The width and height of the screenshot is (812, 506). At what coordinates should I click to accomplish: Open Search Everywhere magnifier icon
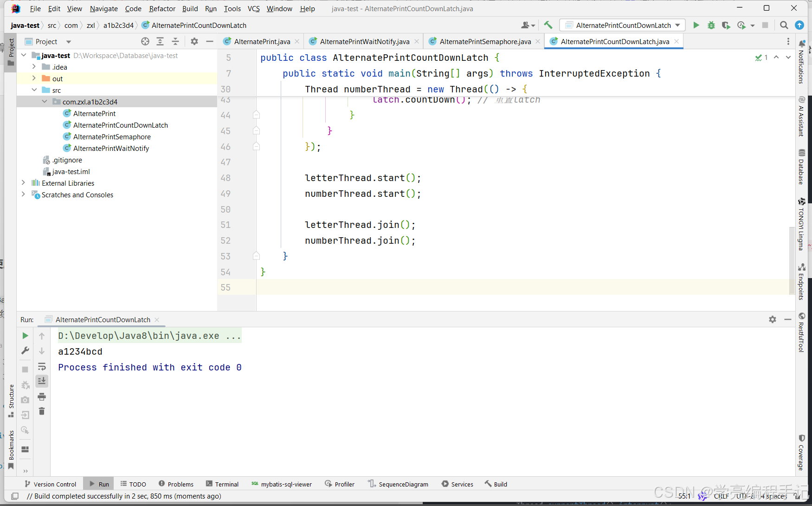(784, 25)
